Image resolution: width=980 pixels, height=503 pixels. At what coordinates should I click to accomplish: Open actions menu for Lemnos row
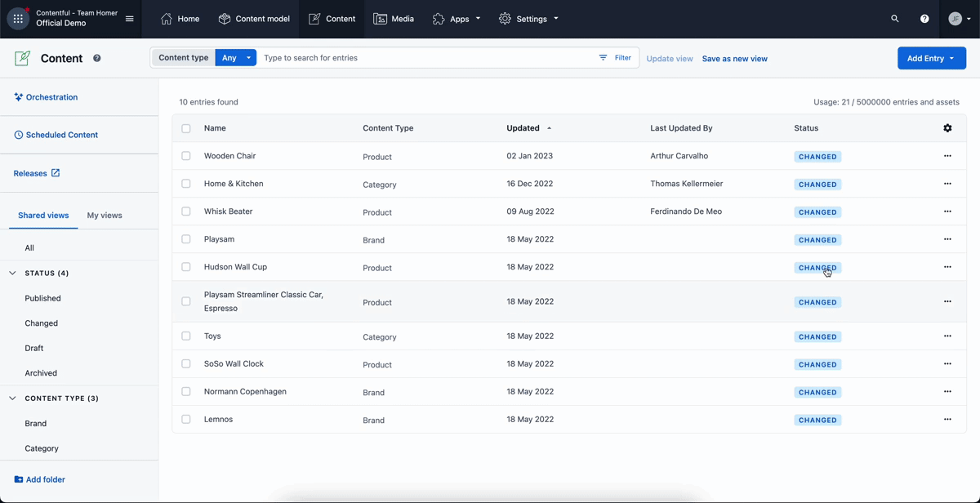pyautogui.click(x=947, y=419)
